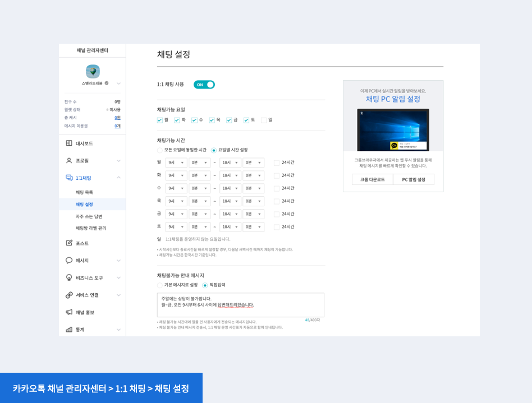Click the profile person icon
The width and height of the screenshot is (532, 403).
pos(69,160)
